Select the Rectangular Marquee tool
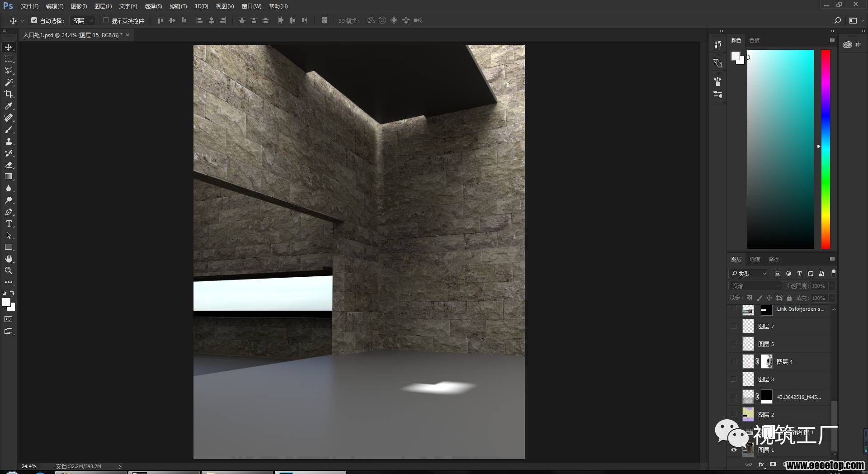868x474 pixels. pos(9,59)
